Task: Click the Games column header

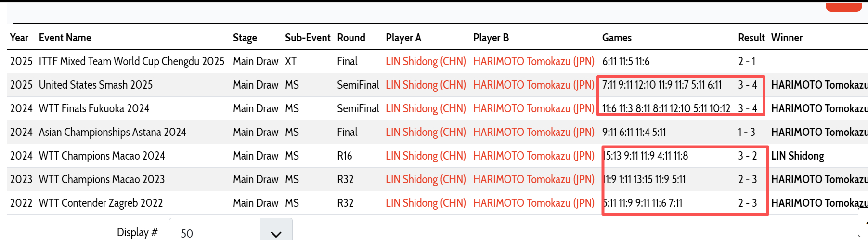Action: point(617,38)
